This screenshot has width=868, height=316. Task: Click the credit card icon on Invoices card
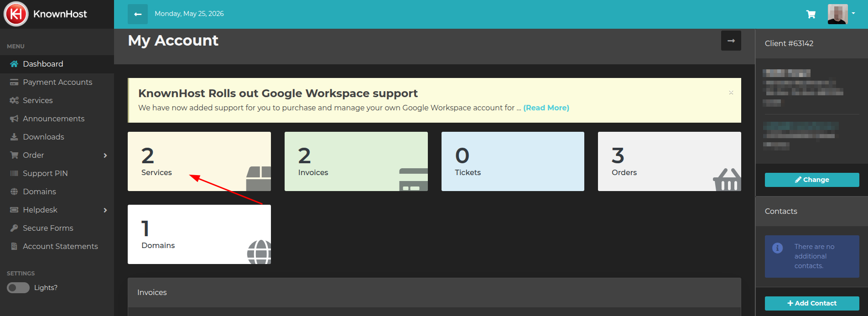point(413,180)
